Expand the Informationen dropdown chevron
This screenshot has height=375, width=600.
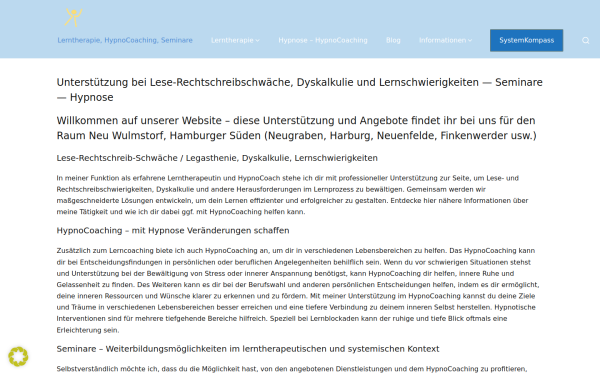[x=470, y=41]
